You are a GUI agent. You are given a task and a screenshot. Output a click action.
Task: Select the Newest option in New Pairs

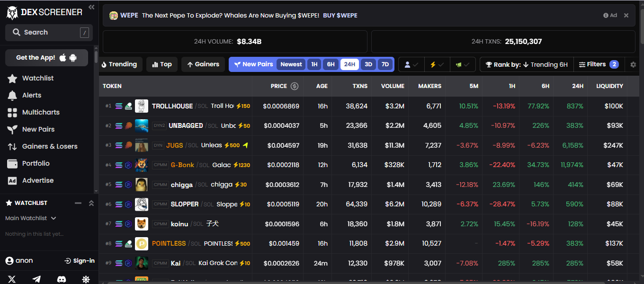pos(291,64)
